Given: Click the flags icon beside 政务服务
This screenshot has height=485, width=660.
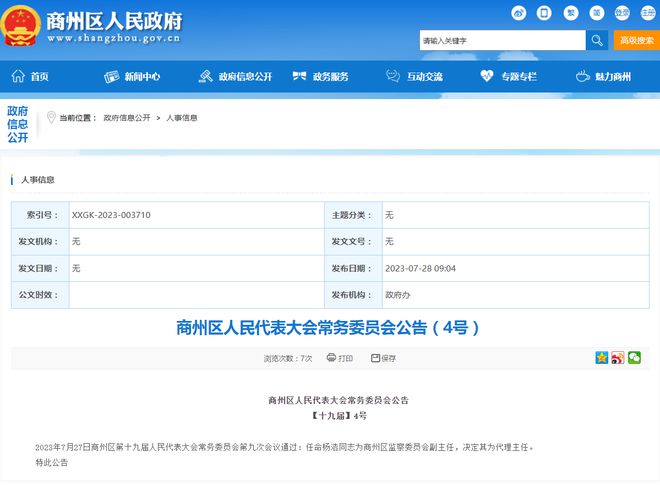Looking at the screenshot, I should (x=299, y=76).
